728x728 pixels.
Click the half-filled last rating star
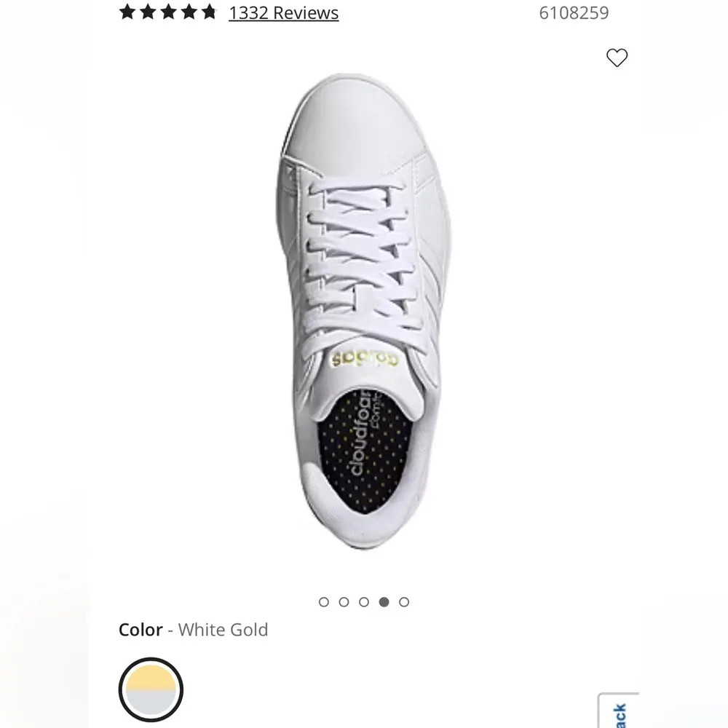coord(207,12)
